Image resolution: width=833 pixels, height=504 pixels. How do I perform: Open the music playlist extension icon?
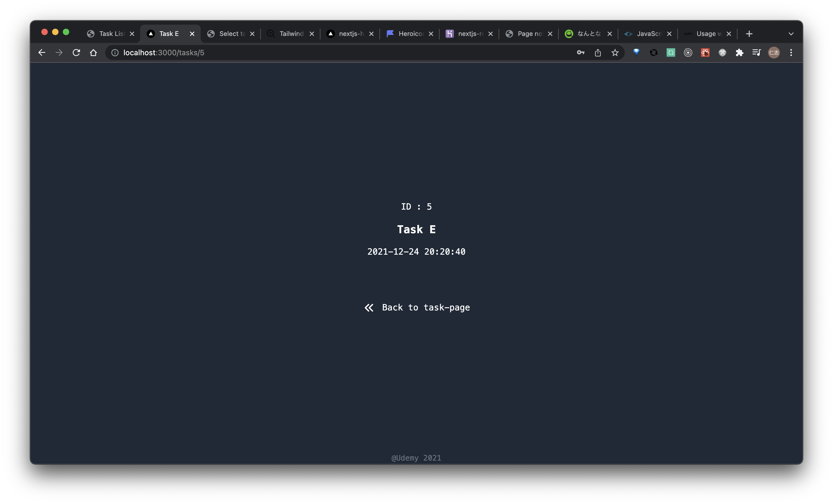coord(756,53)
